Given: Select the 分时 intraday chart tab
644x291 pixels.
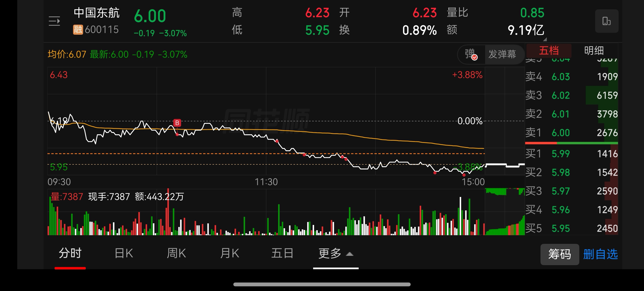Looking at the screenshot, I should [x=70, y=253].
